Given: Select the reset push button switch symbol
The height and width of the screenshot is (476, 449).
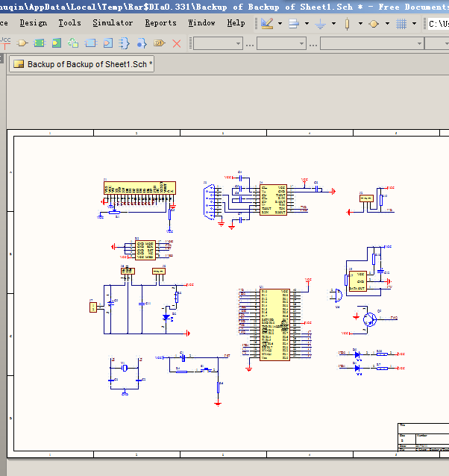Looking at the screenshot, I should point(207,370).
